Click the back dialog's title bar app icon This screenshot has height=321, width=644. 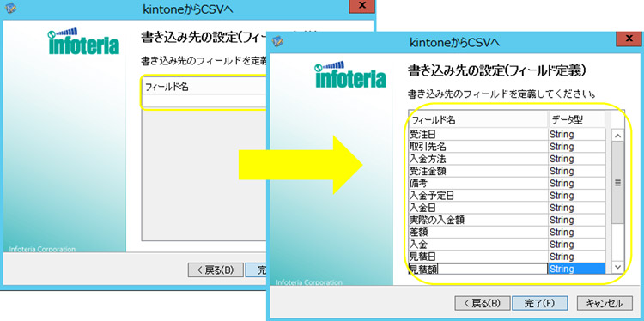[x=11, y=9]
